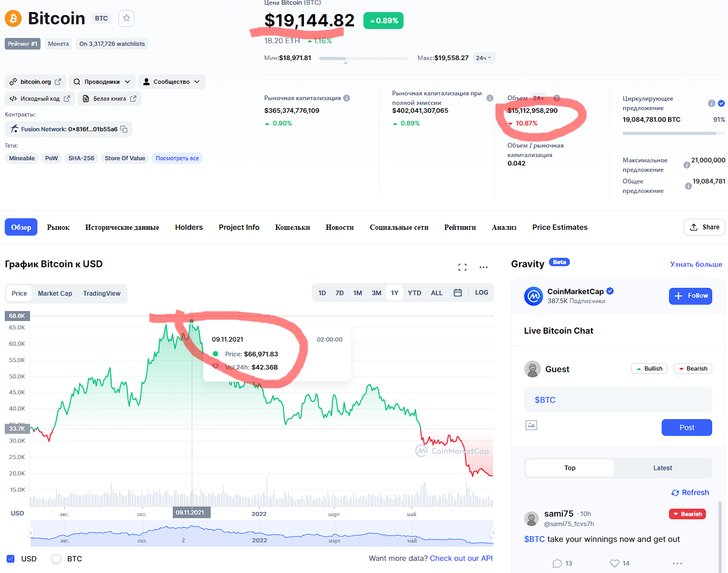Mark your post as Bullish
Screen dimensions: 728x573
pos(649,368)
